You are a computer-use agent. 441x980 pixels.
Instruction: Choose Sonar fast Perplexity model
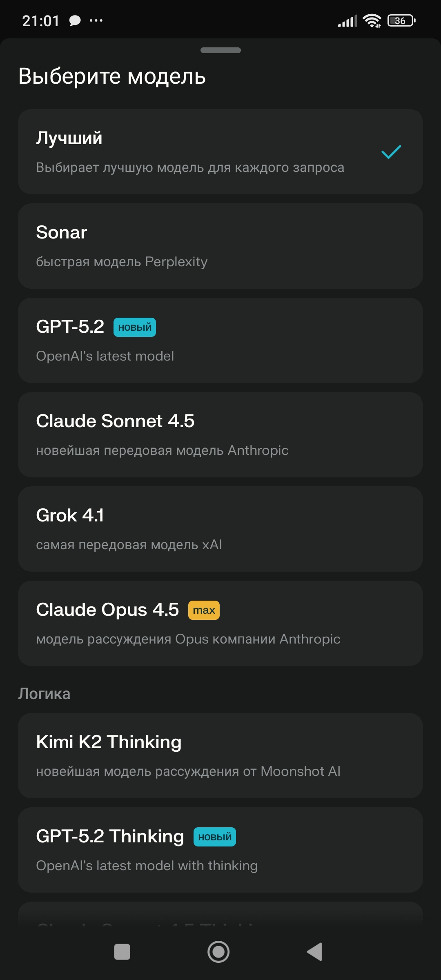tap(220, 246)
